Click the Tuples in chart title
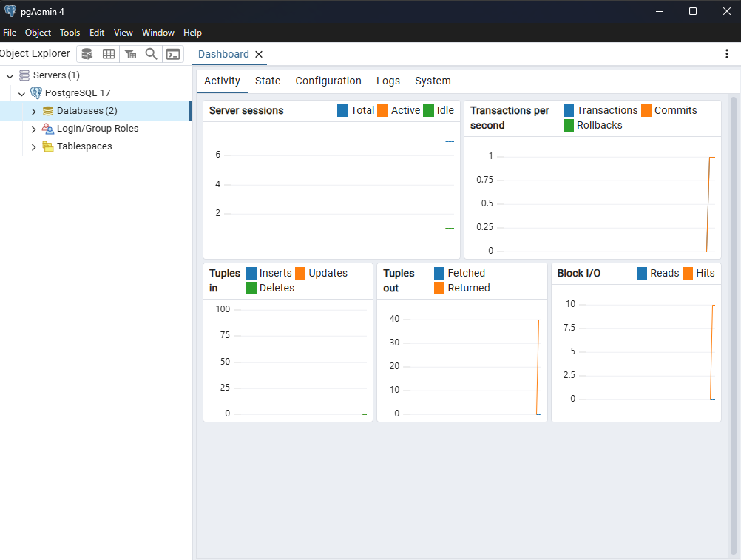This screenshot has width=741, height=560. tap(225, 280)
